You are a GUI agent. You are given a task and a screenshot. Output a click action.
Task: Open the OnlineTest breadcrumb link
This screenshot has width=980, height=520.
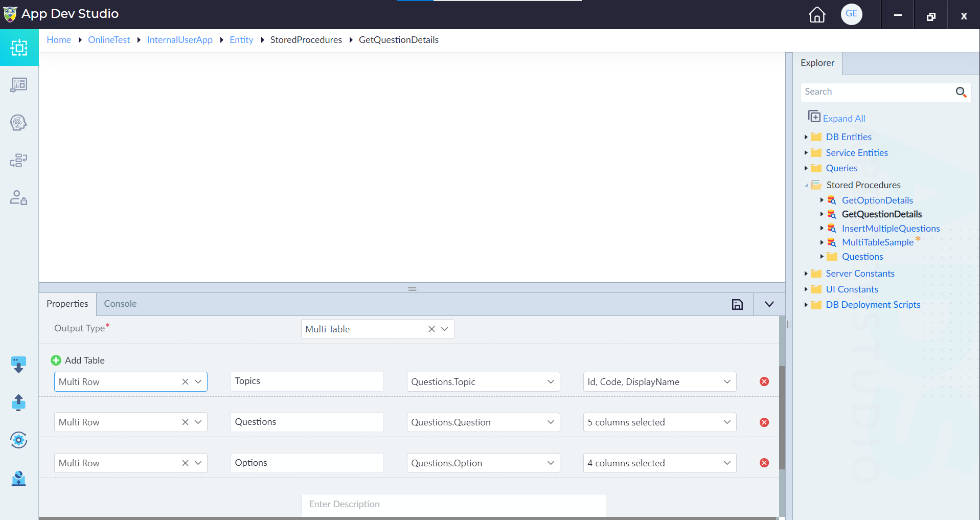(109, 40)
